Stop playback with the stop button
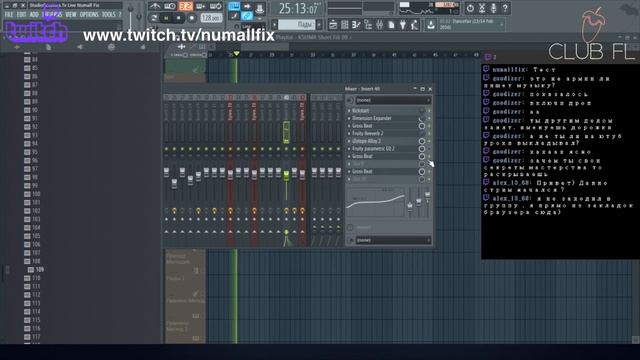This screenshot has height=360, width=640. [x=178, y=18]
